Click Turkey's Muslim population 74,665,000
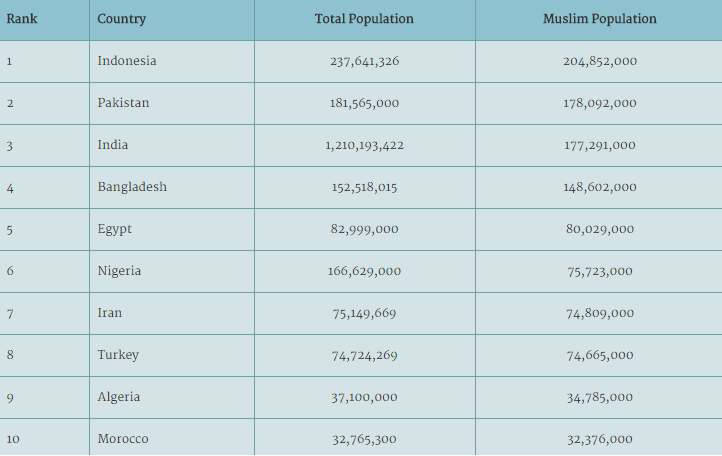The image size is (722, 456). [x=600, y=356]
